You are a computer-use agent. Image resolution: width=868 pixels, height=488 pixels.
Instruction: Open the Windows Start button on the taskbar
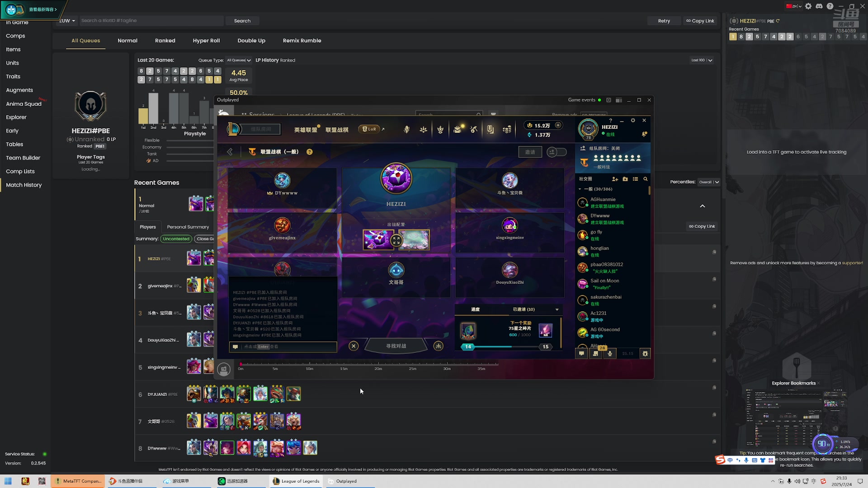(8, 481)
